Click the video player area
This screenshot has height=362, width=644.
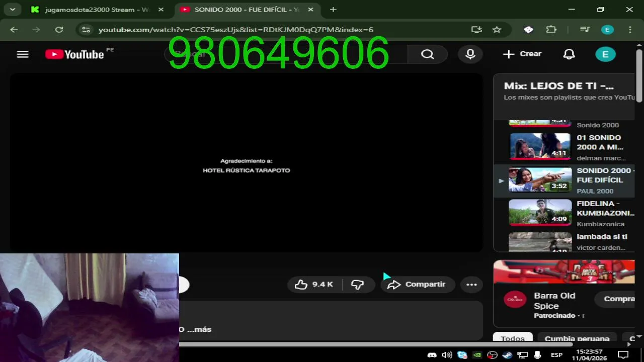[x=246, y=162]
